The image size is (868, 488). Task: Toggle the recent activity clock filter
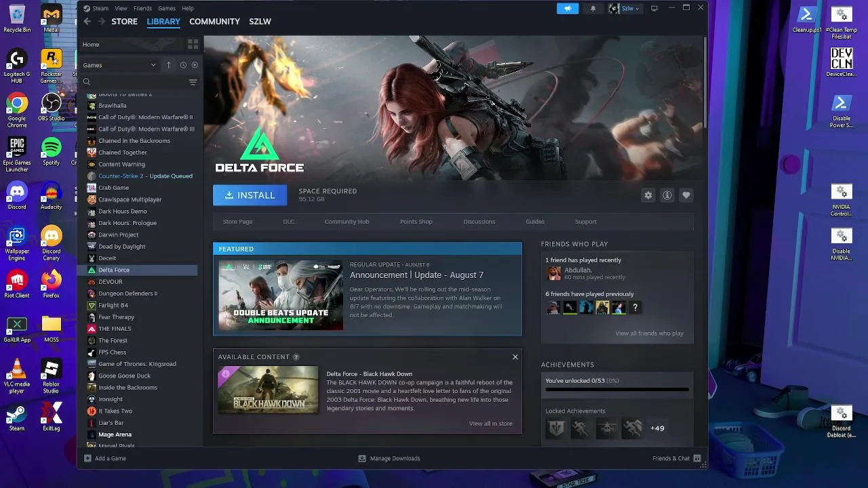pos(183,65)
